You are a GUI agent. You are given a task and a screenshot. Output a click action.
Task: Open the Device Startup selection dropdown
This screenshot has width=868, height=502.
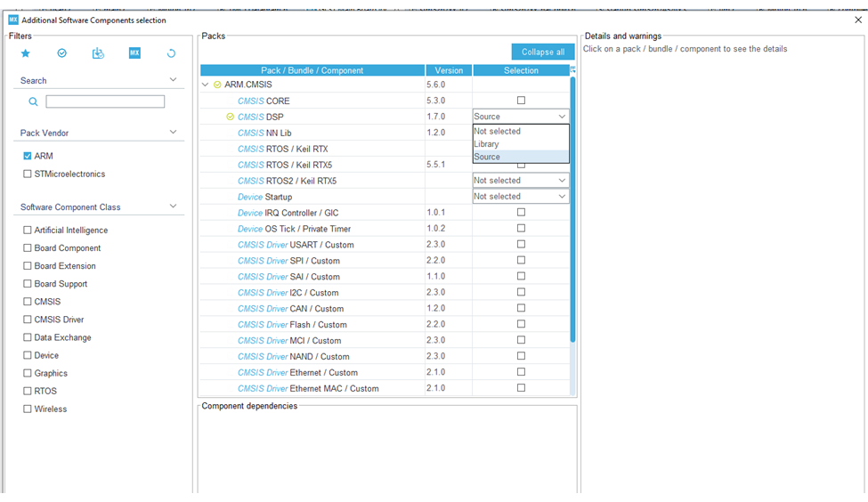coord(521,197)
